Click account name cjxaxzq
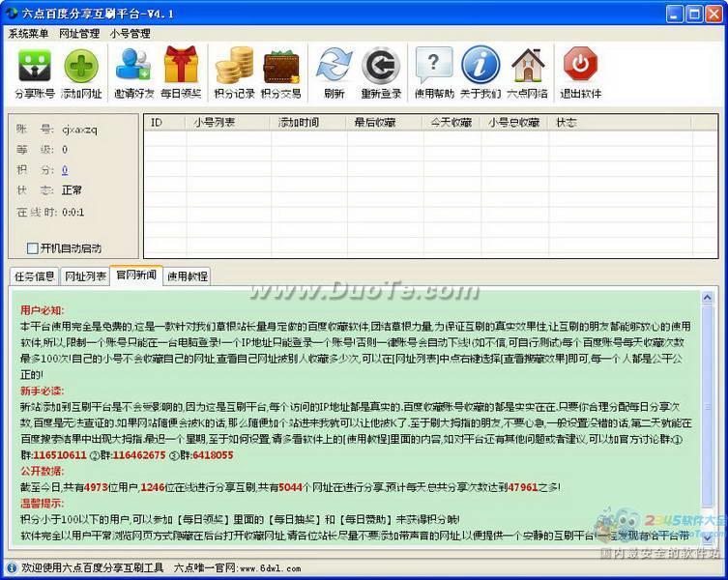Screen dimensions: 728x580 coord(79,130)
